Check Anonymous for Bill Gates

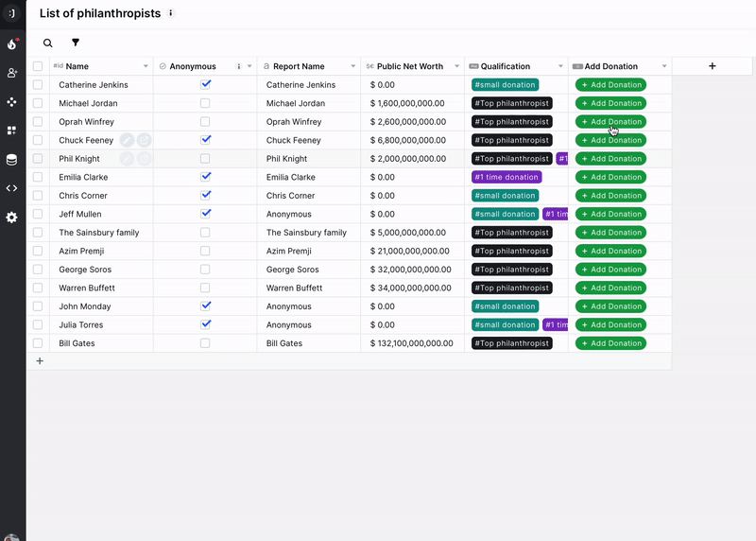(205, 343)
